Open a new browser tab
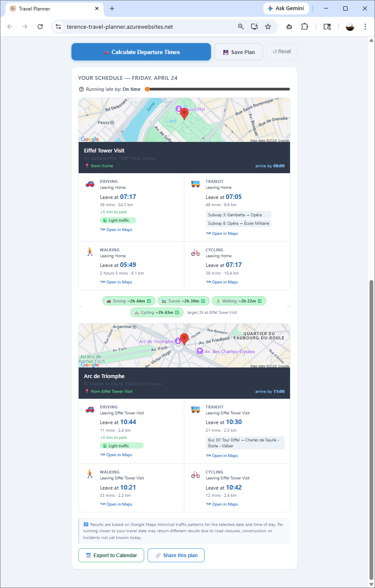Image resolution: width=375 pixels, height=588 pixels. (112, 8)
